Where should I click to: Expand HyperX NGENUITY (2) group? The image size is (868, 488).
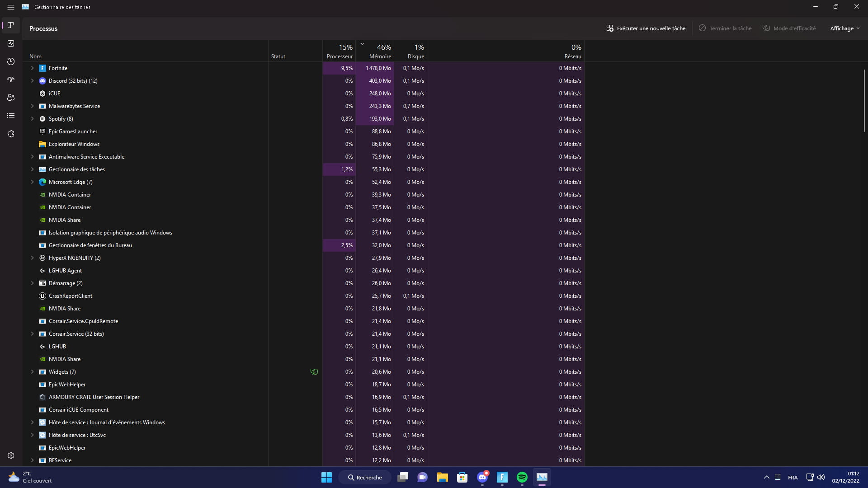point(32,258)
